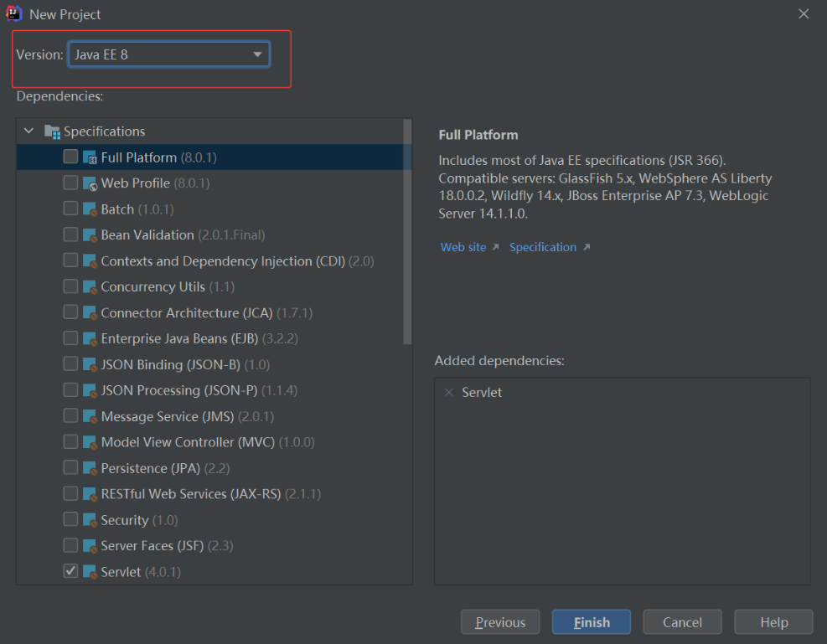
Task: Enable the Persistence (JPA) checkbox
Action: [70, 467]
